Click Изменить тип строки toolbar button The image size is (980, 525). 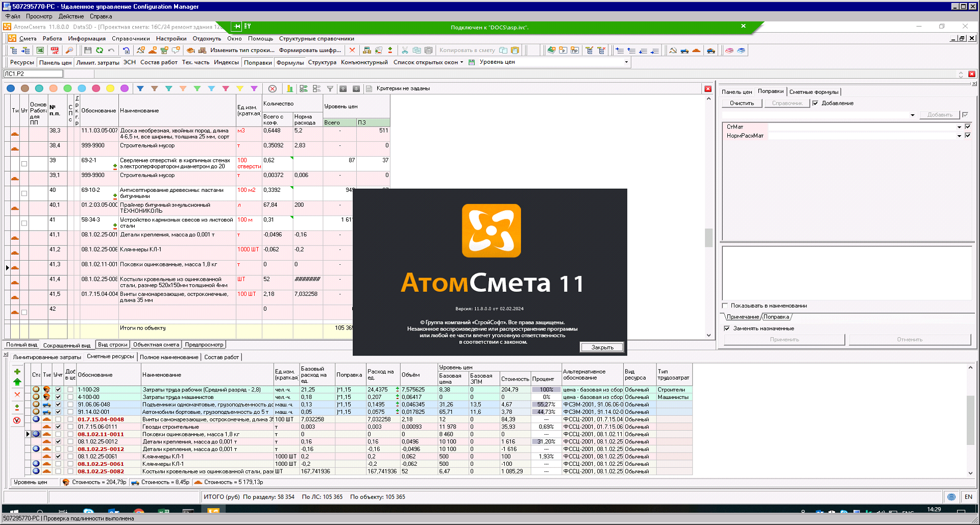click(x=242, y=51)
